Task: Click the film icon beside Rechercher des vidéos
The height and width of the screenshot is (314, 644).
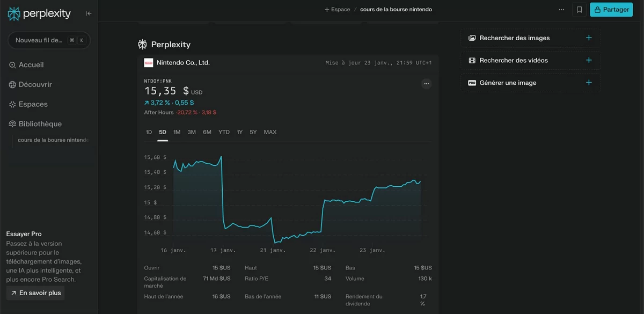Action: (472, 61)
